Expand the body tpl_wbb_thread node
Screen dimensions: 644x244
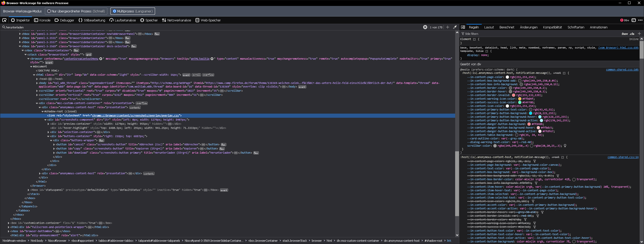tap(37, 83)
